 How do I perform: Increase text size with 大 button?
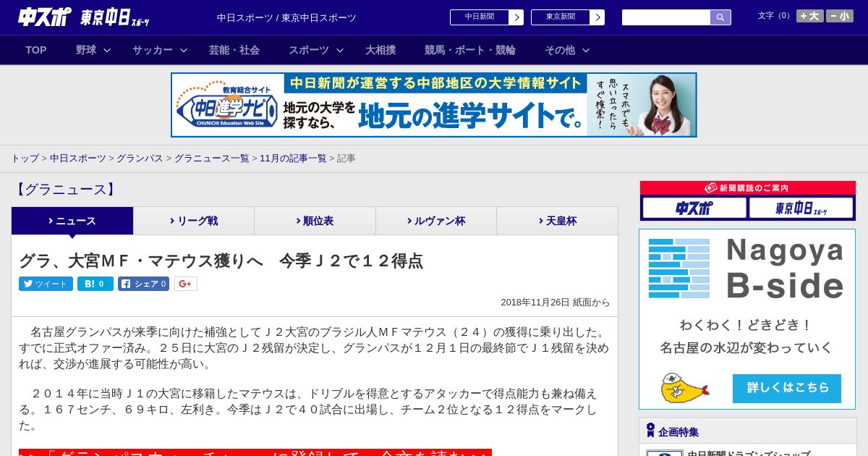point(810,16)
